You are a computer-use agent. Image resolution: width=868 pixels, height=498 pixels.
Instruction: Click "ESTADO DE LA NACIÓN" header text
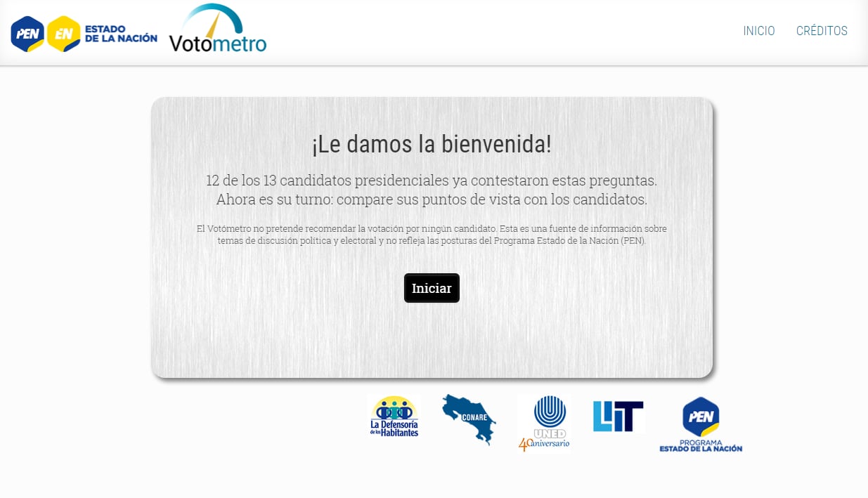(x=121, y=34)
